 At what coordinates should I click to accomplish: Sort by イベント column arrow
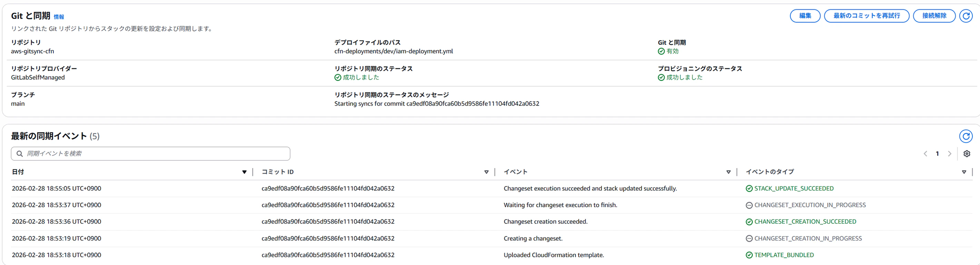(x=729, y=173)
